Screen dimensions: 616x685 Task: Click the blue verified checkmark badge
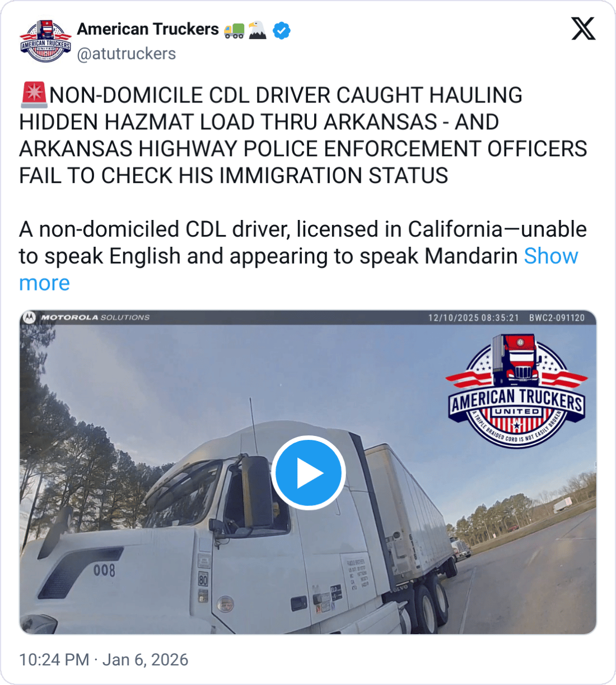[x=282, y=30]
